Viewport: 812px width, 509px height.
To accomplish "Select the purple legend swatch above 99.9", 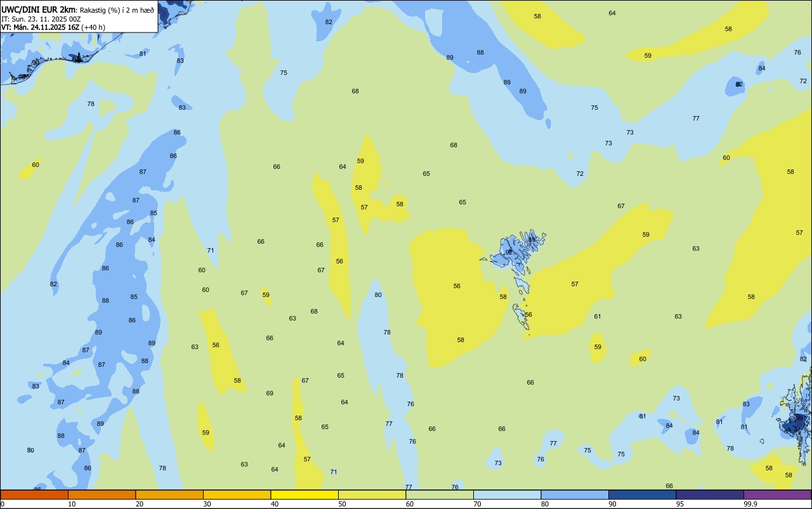I will click(x=777, y=494).
